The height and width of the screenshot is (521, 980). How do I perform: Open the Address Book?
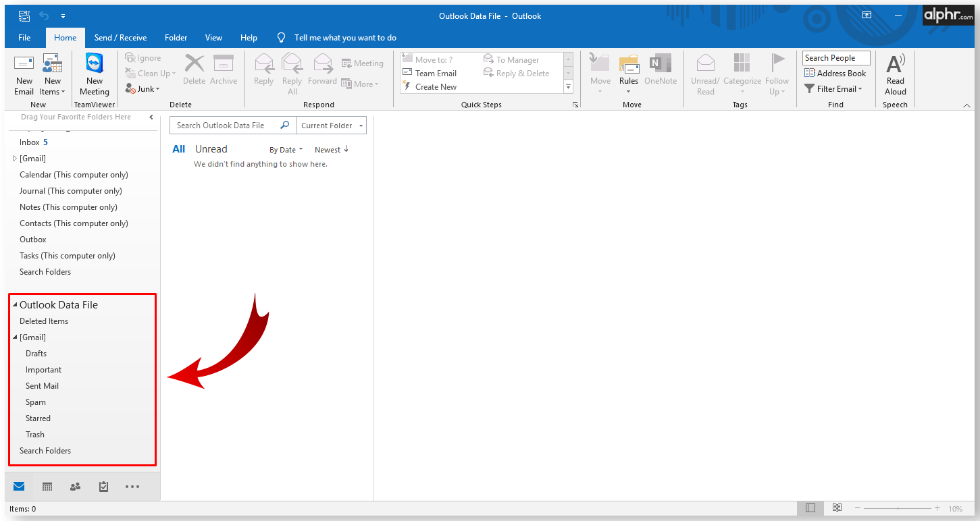[x=835, y=74]
